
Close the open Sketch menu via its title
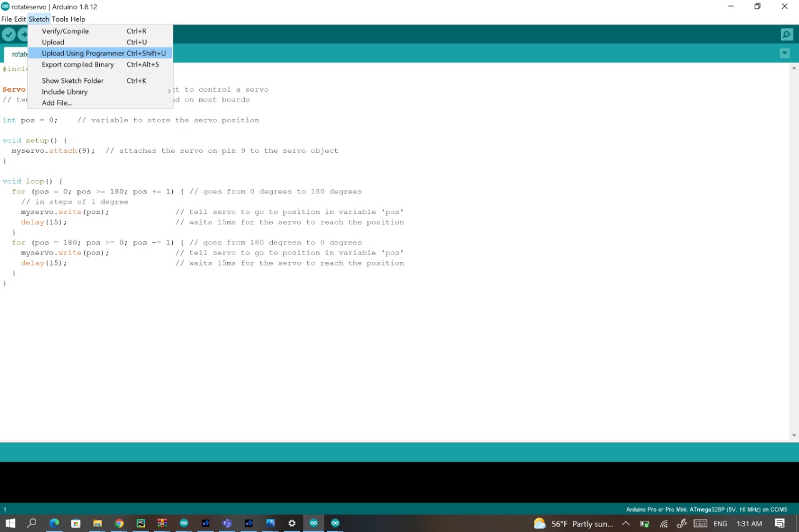39,19
